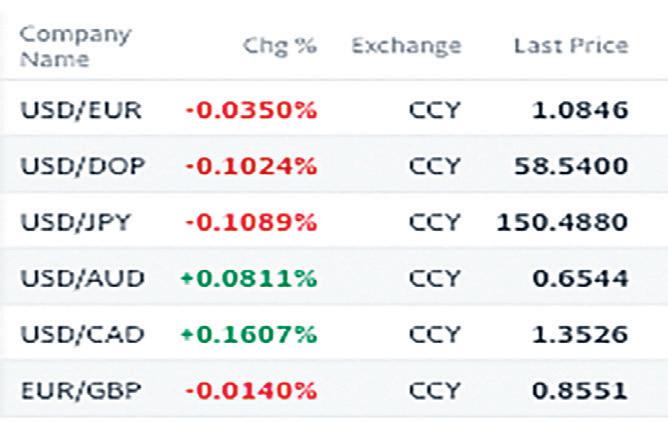Click the -0.0140% change value
The image size is (668, 422).
[251, 390]
